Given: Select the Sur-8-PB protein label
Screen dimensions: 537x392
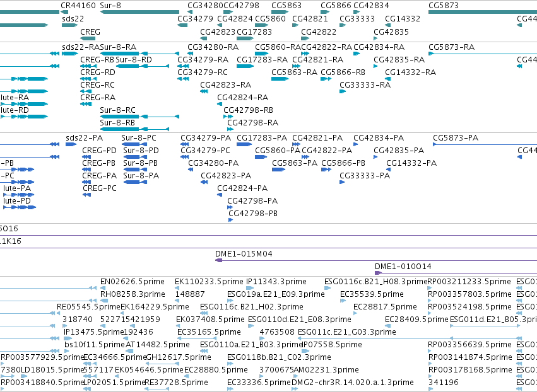Looking at the screenshot, I should click(x=141, y=163).
